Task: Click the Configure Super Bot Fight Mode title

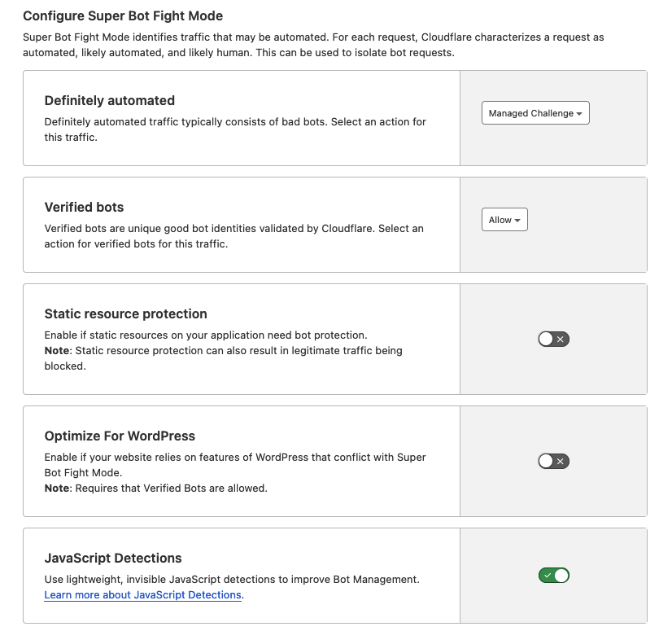Action: (x=123, y=15)
